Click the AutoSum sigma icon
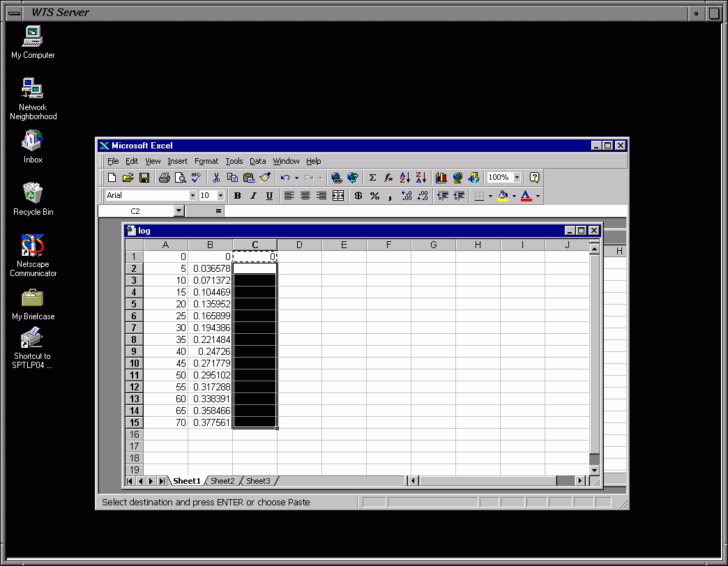The height and width of the screenshot is (566, 728). pos(372,178)
